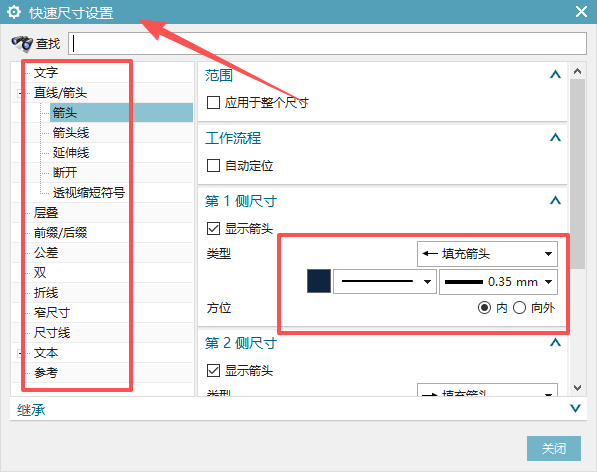This screenshot has height=472, width=597.
Task: Uncheck 显示箭头 under 第 1 侧尺寸
Action: coord(213,228)
